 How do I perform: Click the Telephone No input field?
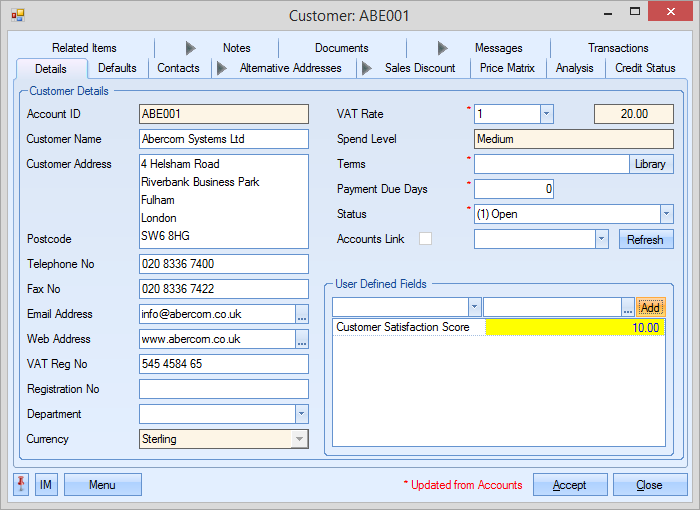224,264
